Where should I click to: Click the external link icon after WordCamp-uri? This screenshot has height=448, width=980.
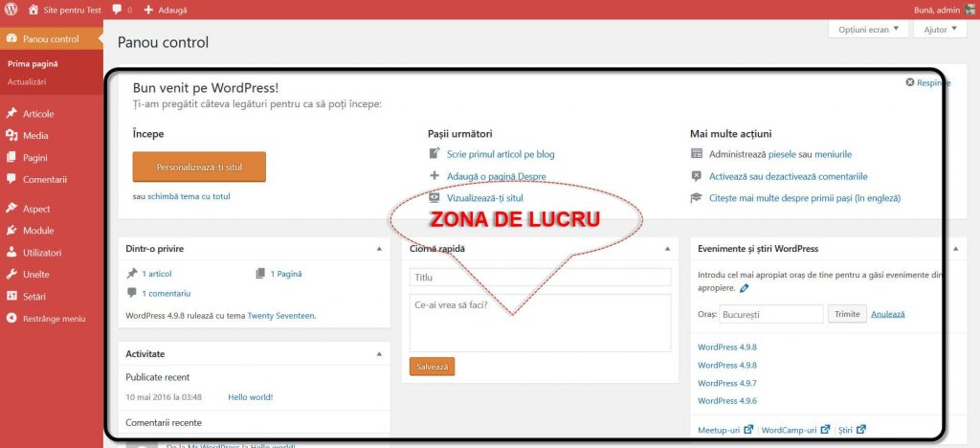point(825,429)
